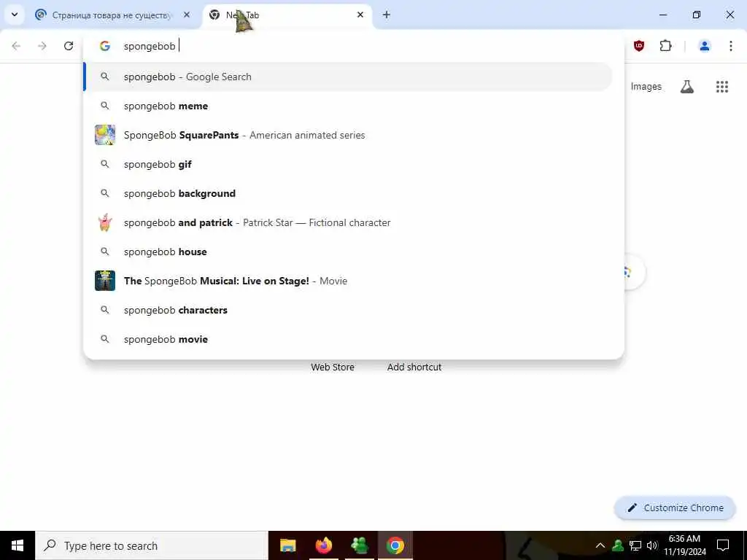The width and height of the screenshot is (747, 560).
Task: Open Search Labs flask icon
Action: click(687, 87)
